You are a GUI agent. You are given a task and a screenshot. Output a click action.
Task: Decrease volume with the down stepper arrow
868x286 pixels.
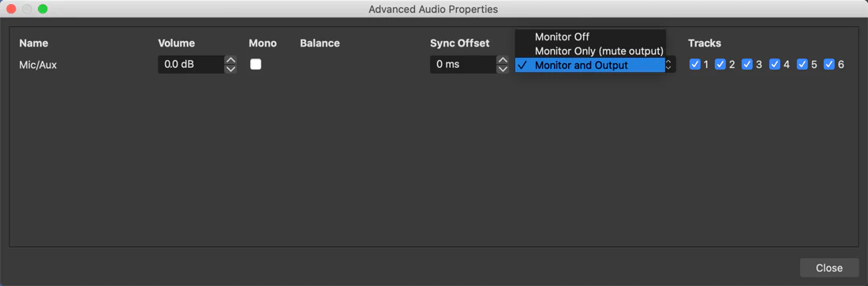(231, 69)
